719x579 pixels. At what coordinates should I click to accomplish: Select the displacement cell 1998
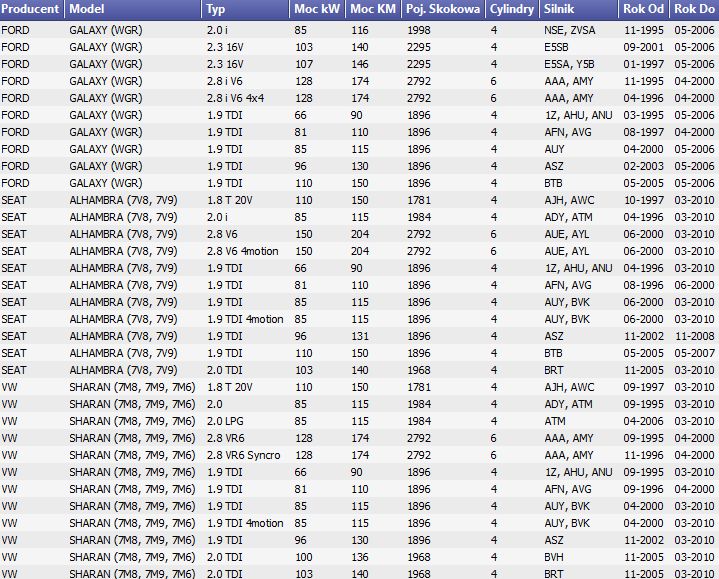[419, 30]
